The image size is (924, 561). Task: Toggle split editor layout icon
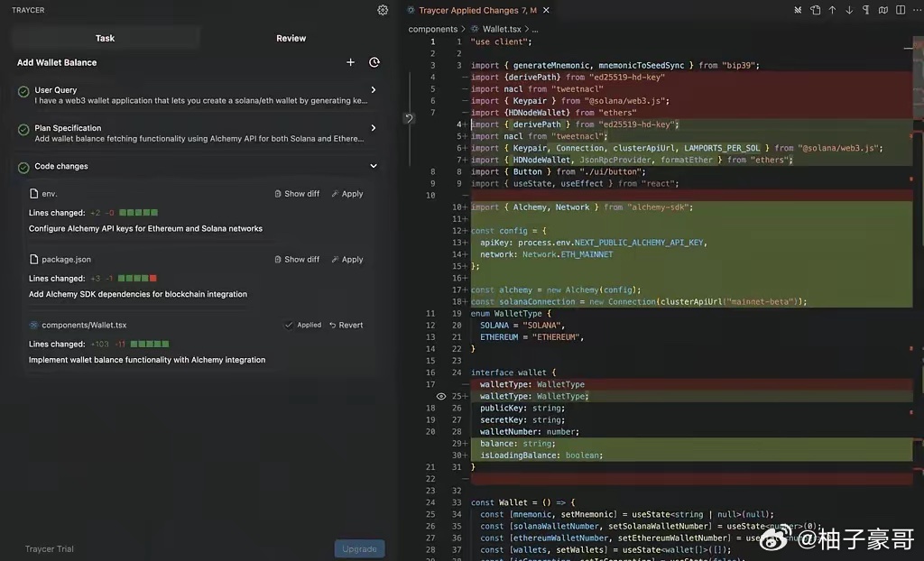[x=901, y=10]
